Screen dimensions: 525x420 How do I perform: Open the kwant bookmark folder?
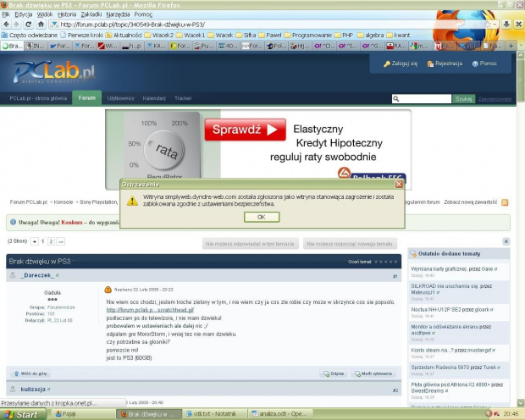tap(398, 36)
